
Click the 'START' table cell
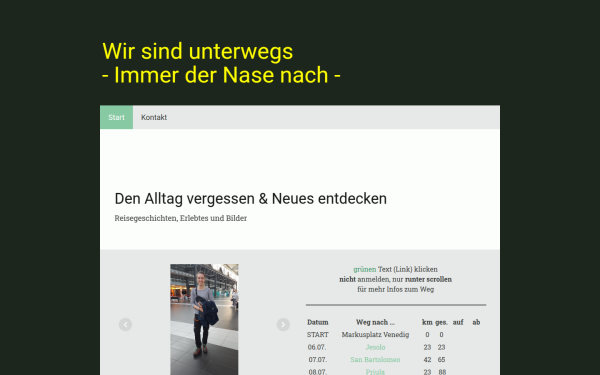[x=318, y=335]
